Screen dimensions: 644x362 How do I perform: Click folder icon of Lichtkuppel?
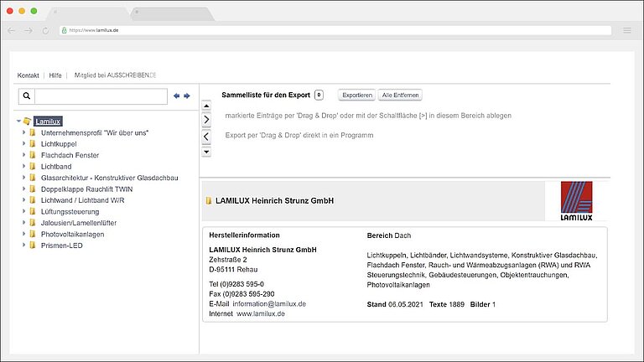33,143
